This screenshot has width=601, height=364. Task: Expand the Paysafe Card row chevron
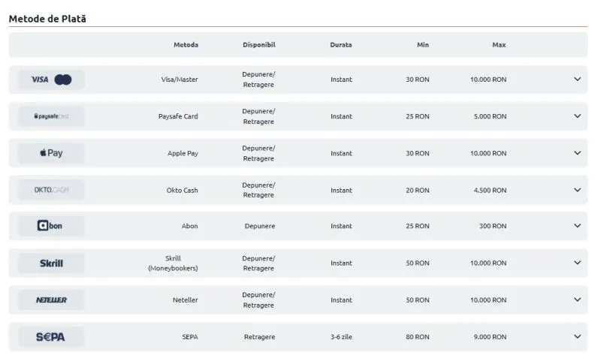577,116
